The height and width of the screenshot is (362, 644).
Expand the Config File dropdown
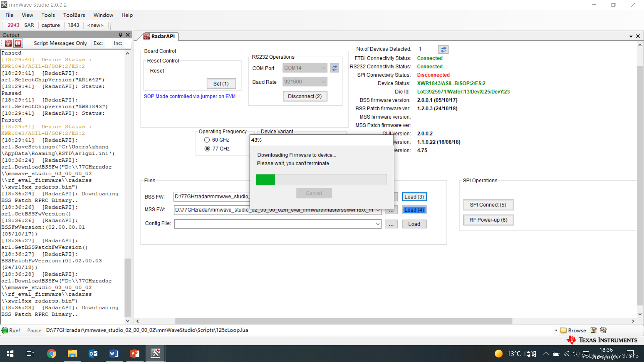pos(378,224)
